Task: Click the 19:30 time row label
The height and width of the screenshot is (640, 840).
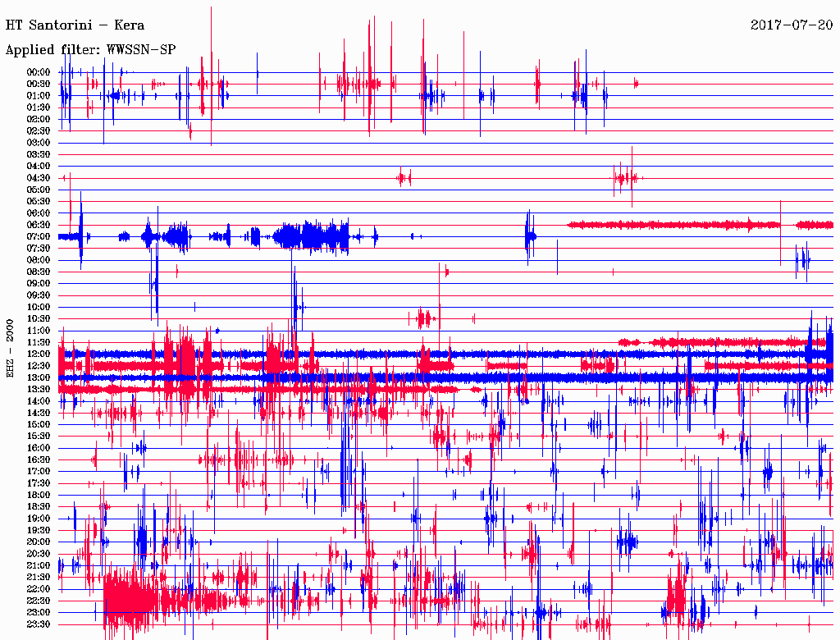Action: click(x=39, y=530)
